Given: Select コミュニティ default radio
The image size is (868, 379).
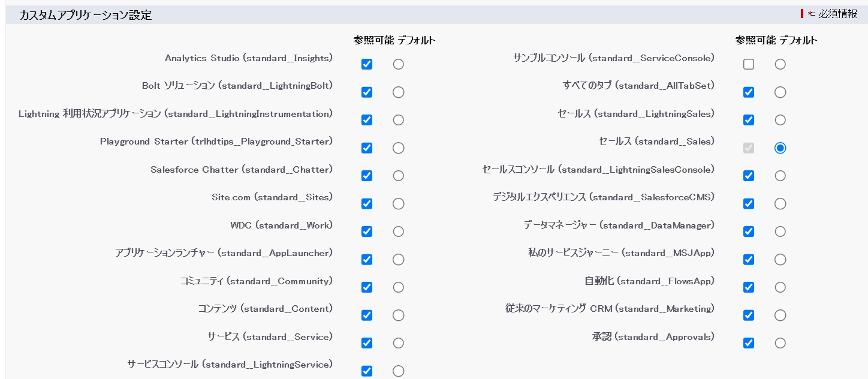Looking at the screenshot, I should click(399, 287).
